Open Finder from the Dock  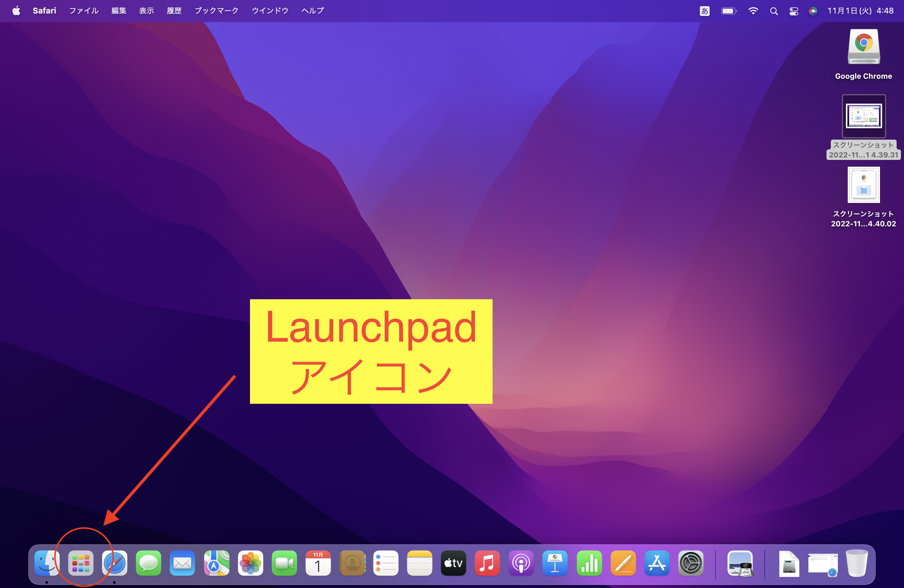47,563
